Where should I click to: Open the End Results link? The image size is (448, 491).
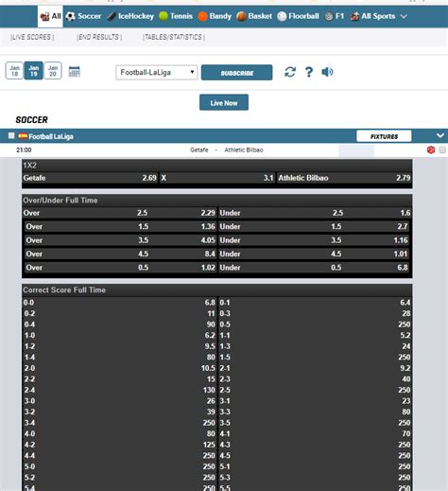pyautogui.click(x=99, y=37)
